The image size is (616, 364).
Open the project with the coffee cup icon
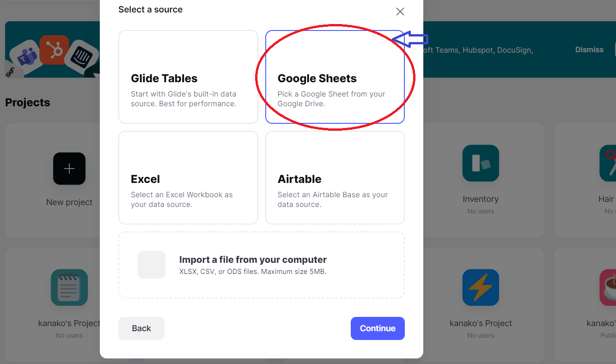608,287
